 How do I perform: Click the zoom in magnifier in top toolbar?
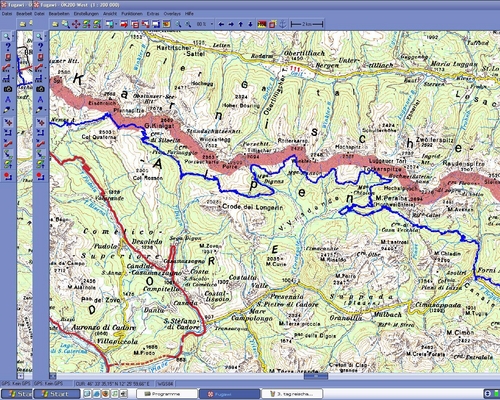coord(178,24)
